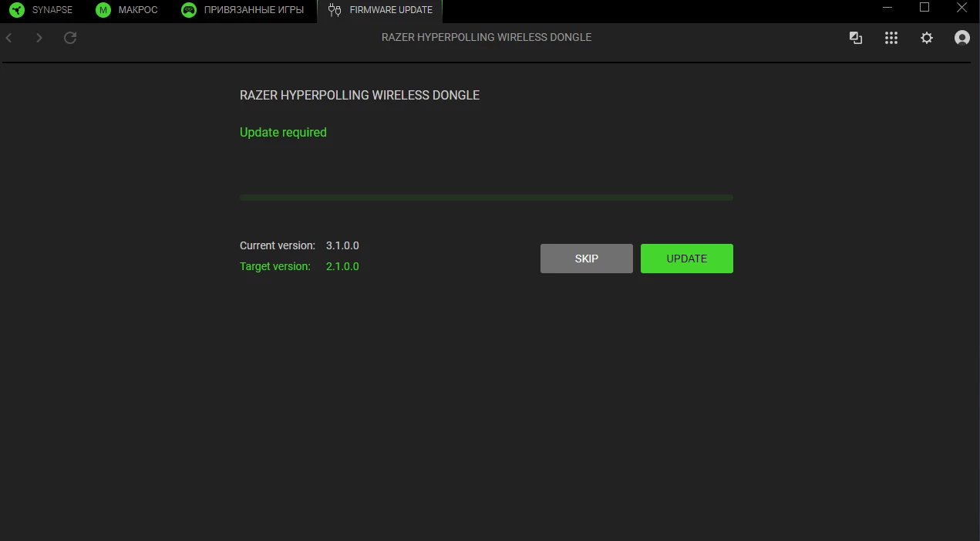The height and width of the screenshot is (541, 980).
Task: Open the Привязанные игры tab
Action: [243, 11]
